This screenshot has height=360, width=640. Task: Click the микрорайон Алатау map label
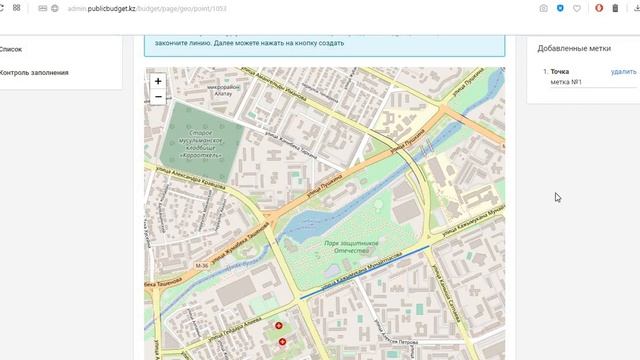pyautogui.click(x=223, y=90)
